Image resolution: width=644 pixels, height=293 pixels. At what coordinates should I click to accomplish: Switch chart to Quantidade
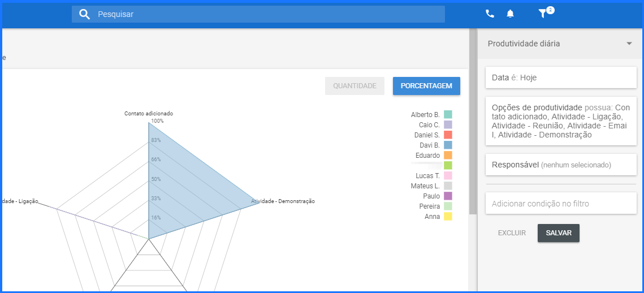pyautogui.click(x=355, y=86)
